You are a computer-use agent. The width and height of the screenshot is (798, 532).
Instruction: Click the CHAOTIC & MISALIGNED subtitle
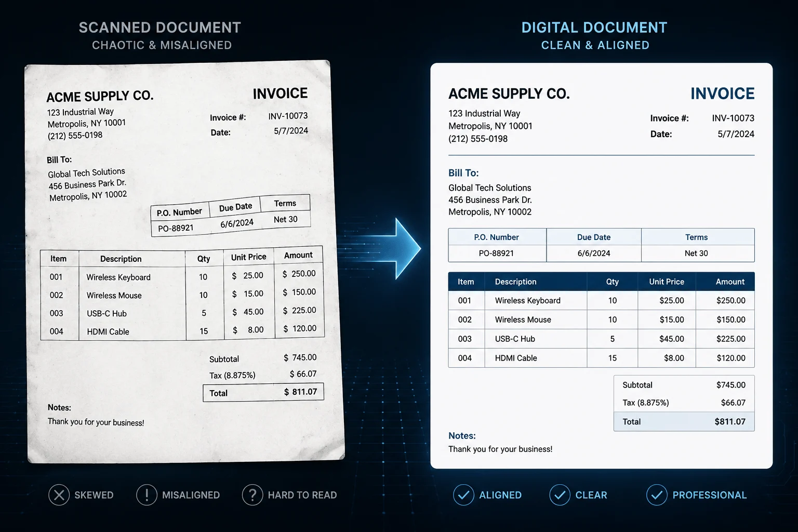(x=162, y=45)
